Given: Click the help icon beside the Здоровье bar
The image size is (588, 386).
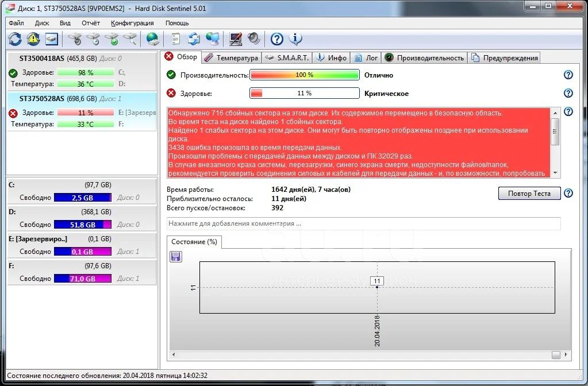Looking at the screenshot, I should tap(568, 93).
